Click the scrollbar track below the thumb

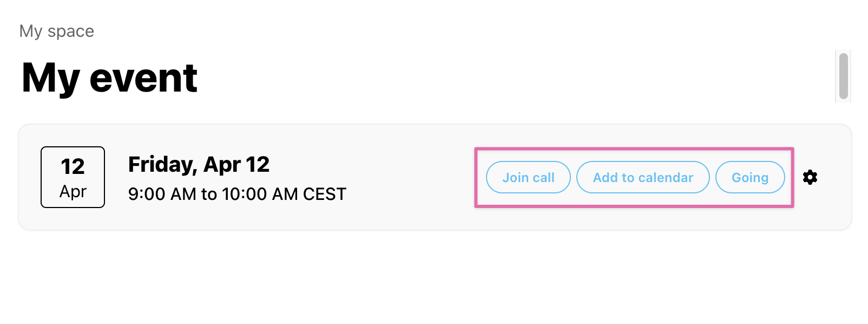coord(843,101)
